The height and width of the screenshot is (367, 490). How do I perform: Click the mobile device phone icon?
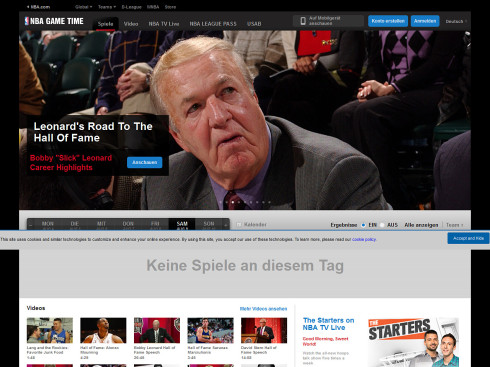click(303, 21)
